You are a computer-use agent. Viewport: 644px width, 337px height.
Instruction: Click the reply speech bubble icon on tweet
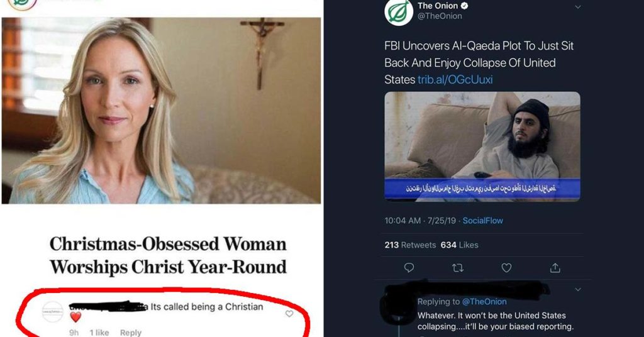[x=409, y=268]
